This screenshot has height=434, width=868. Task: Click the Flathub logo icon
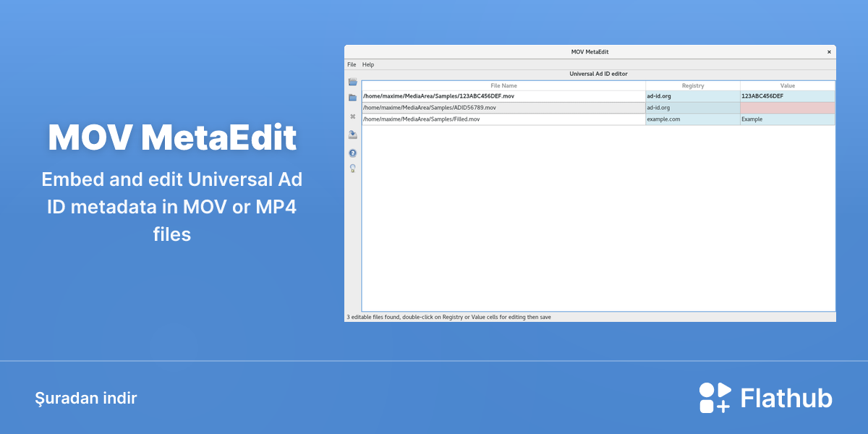click(715, 398)
